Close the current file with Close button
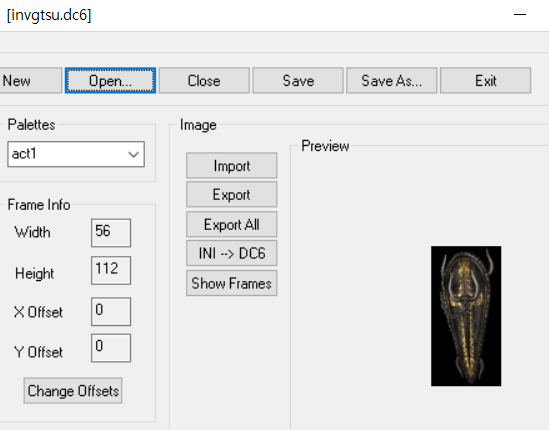 (x=204, y=81)
